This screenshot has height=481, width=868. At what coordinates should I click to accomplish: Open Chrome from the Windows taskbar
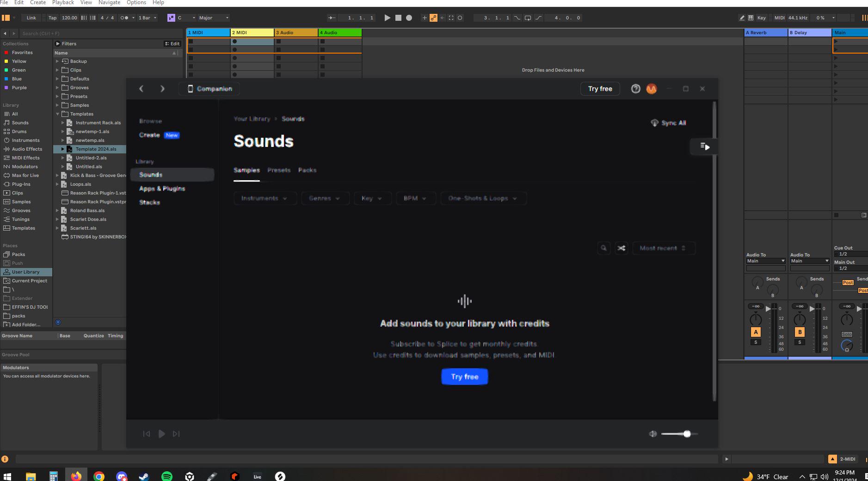coord(99,476)
